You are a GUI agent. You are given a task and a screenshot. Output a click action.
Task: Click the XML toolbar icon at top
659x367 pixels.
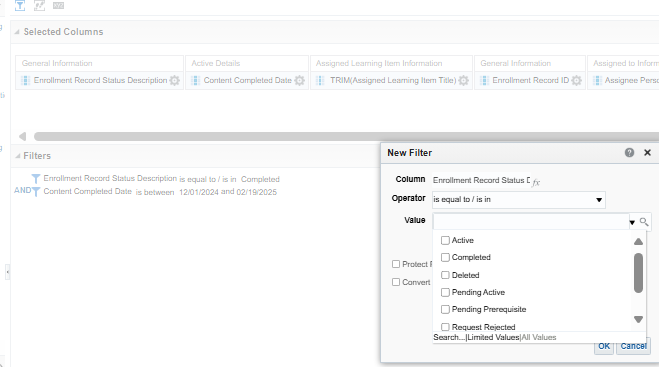point(58,5)
